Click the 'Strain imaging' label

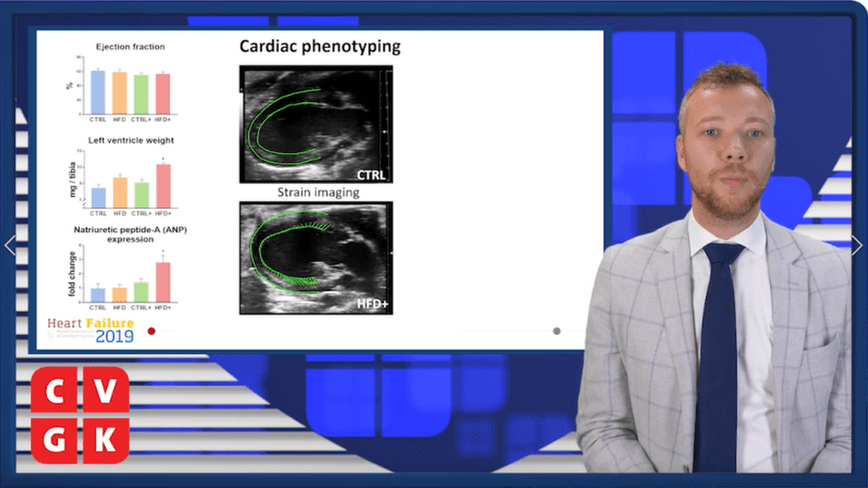click(x=317, y=193)
